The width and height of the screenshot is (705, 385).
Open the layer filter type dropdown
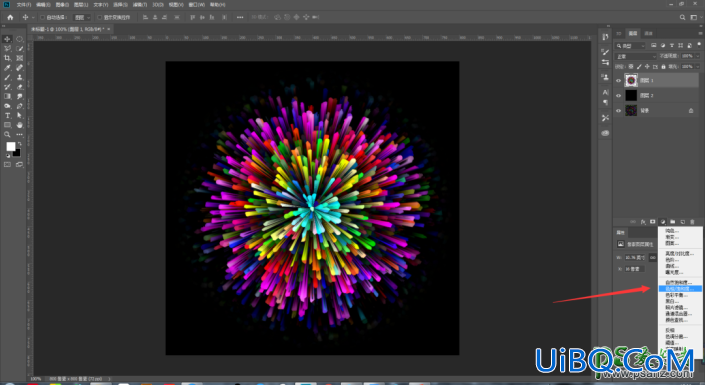[x=631, y=45]
